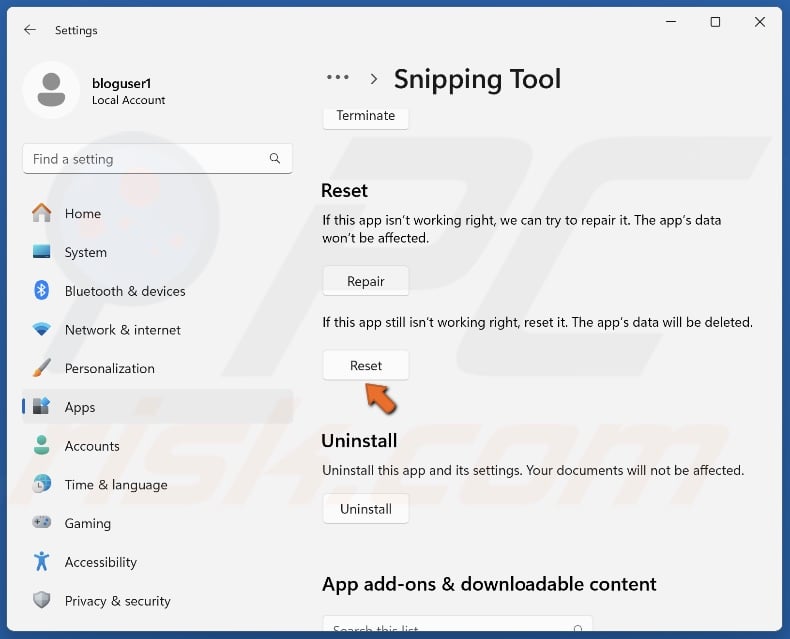The width and height of the screenshot is (790, 639).
Task: Click the breadcrumb chevron before Snipping Tool
Action: click(x=373, y=79)
